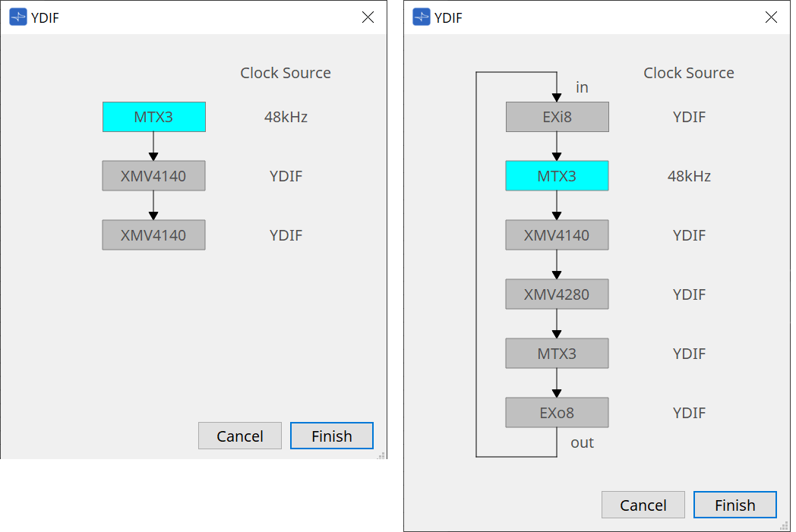
Task: Select the EXi8 device block
Action: 558,117
